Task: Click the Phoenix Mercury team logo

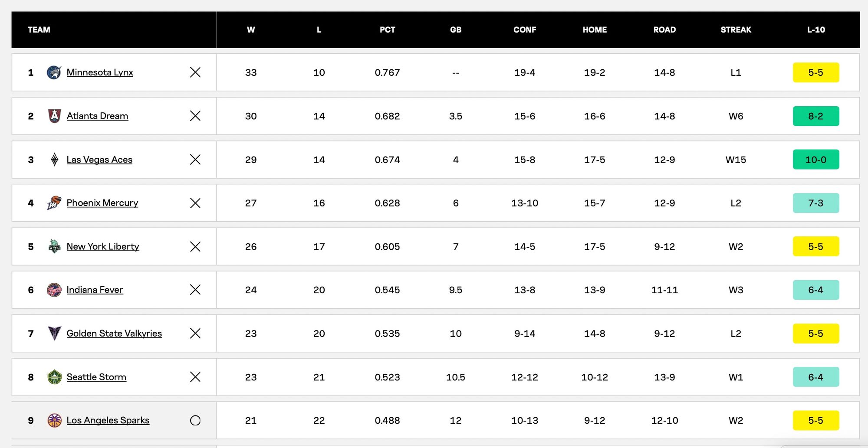Action: point(54,203)
